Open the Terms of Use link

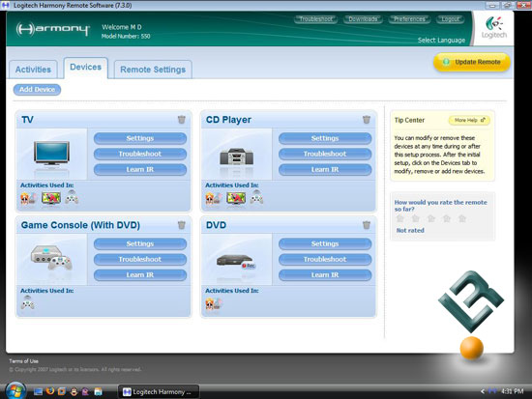[x=24, y=361]
